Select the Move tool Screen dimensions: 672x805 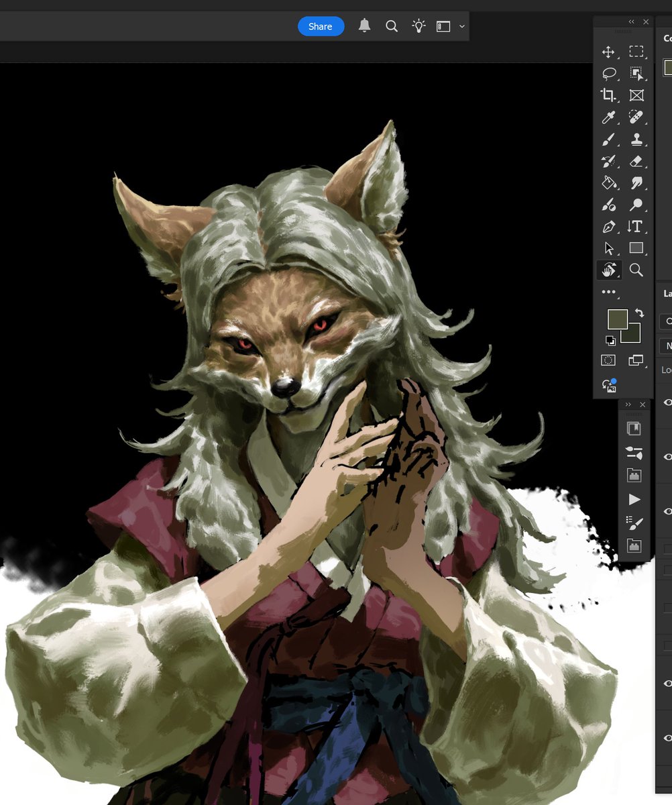point(608,52)
